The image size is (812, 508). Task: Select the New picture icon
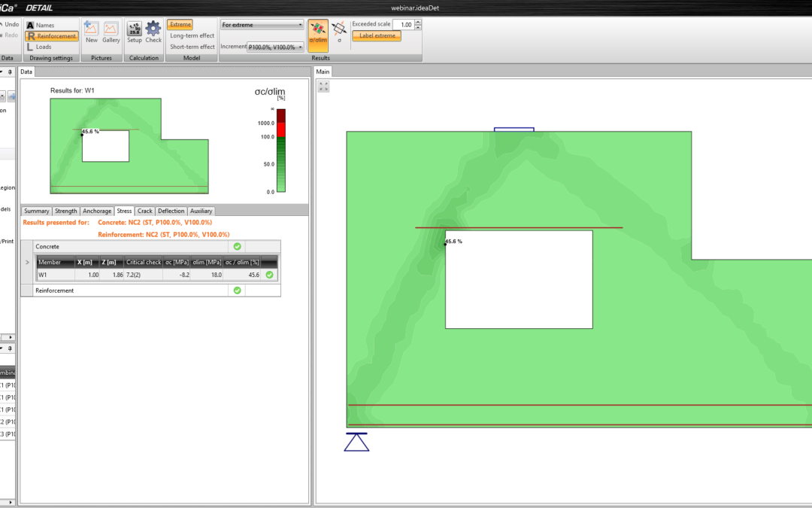point(90,30)
